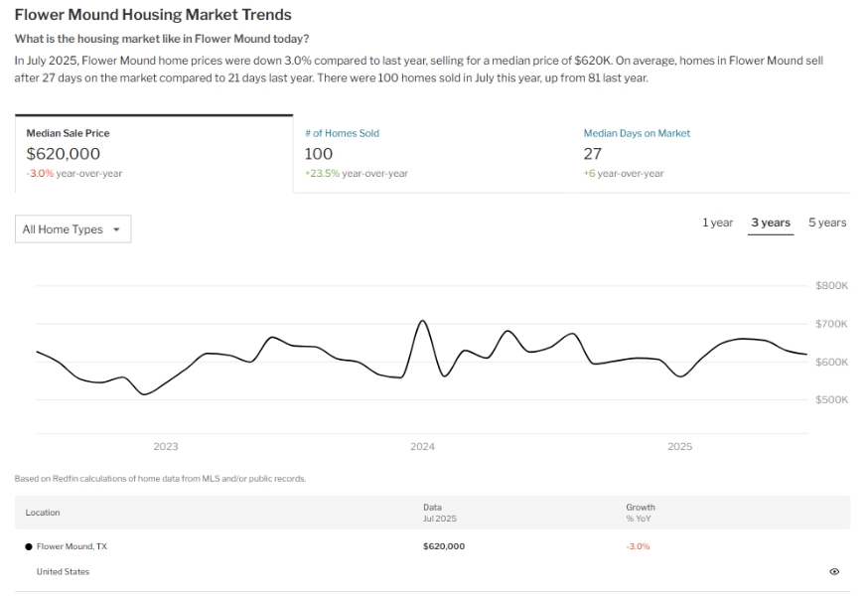Click the 2023 label on chart axis
The image size is (868, 599).
coord(166,447)
